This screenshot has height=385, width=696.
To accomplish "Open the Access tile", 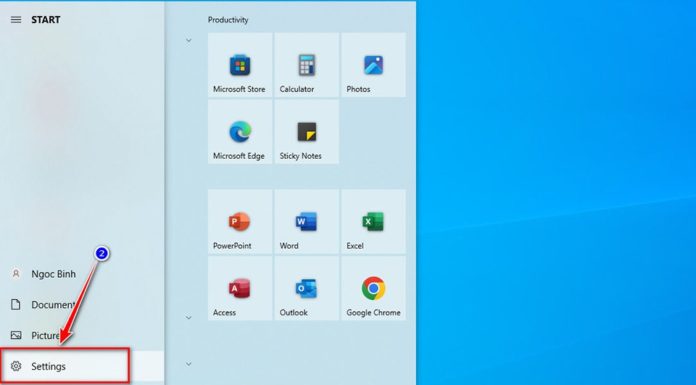I will (240, 288).
